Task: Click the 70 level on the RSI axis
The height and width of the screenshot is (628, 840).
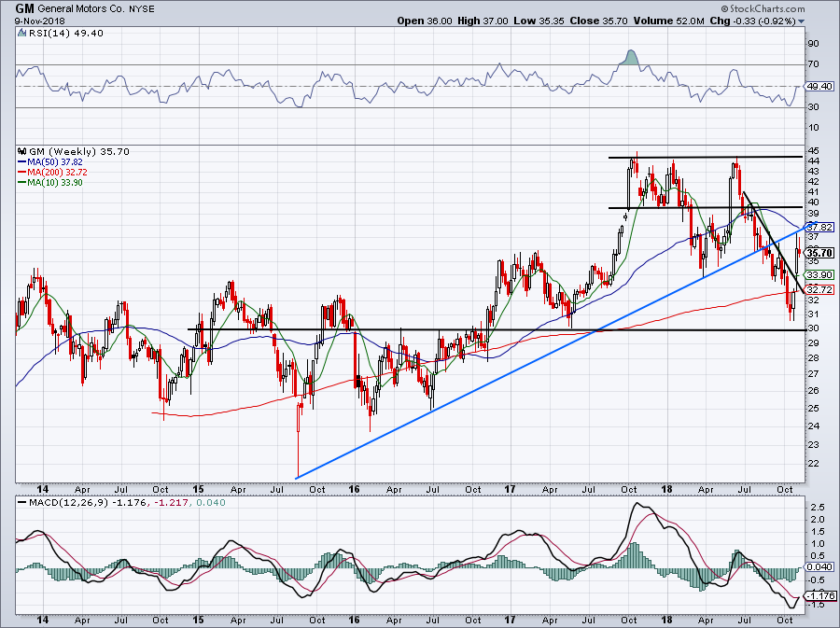Action: [813, 64]
